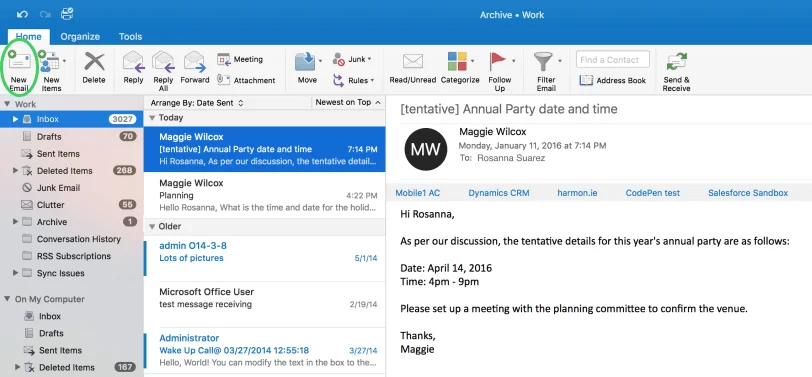Click the Categorize colored squares icon

(457, 61)
